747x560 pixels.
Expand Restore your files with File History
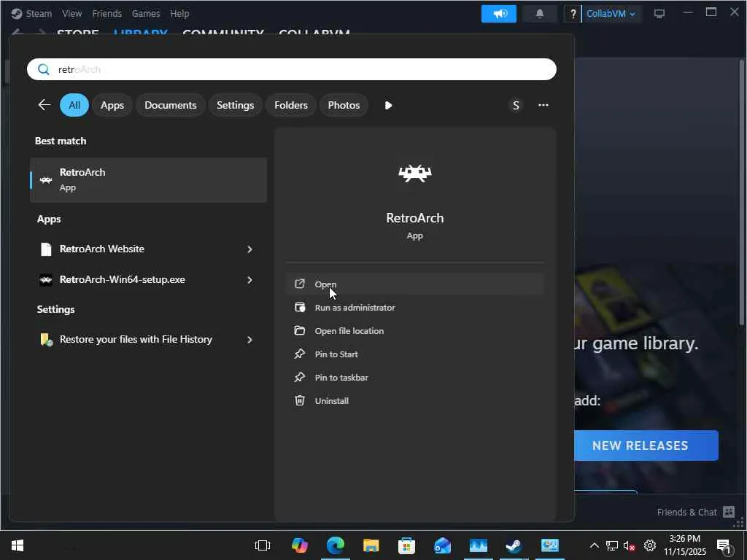(249, 340)
